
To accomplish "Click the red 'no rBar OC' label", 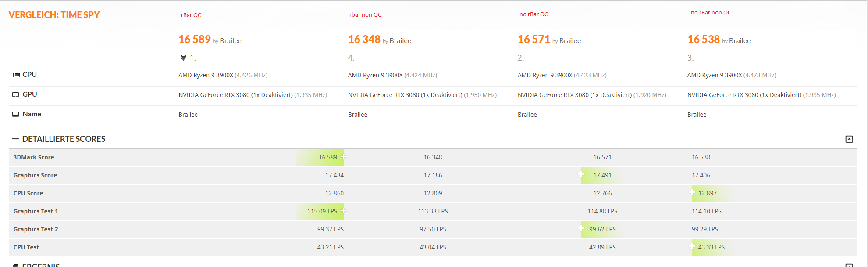I will coord(534,14).
